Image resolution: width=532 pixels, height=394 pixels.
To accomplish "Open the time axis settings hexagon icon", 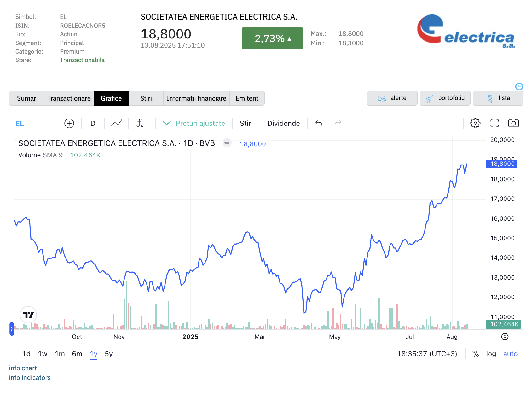I will (505, 337).
